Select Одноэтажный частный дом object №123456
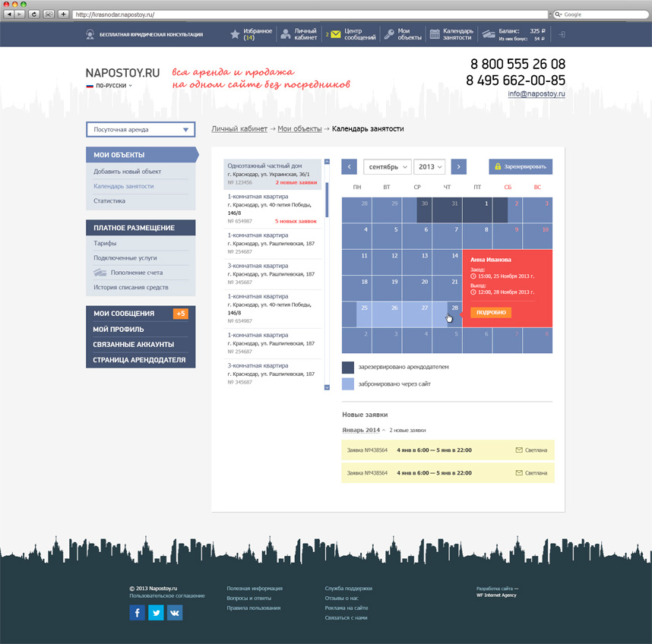 [272, 174]
